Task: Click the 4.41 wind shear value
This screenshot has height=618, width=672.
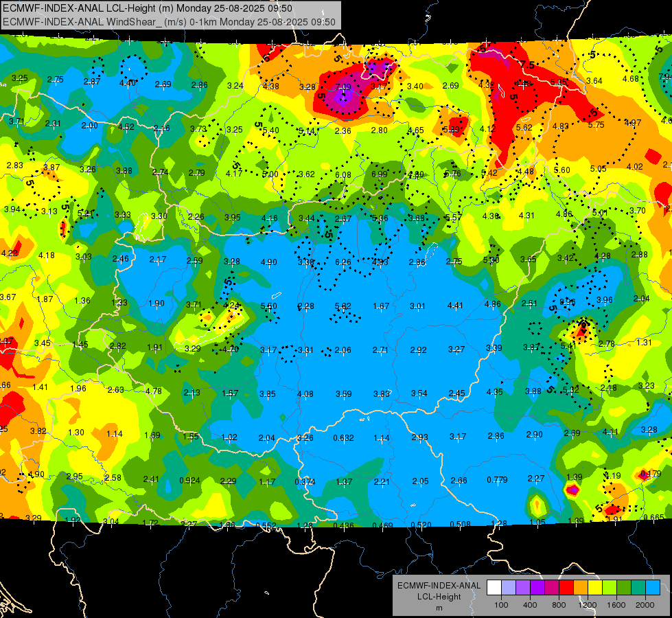Action: click(455, 306)
